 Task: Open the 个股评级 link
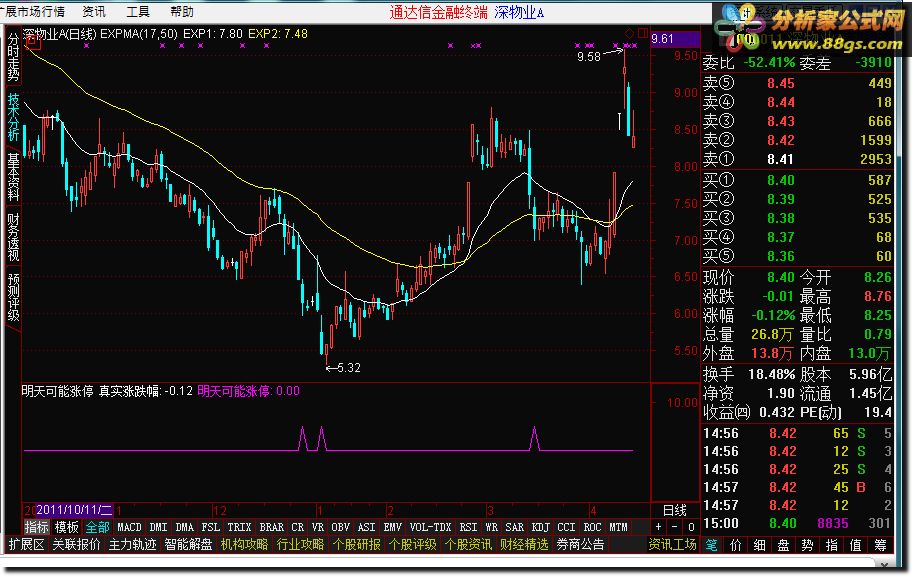pyautogui.click(x=412, y=545)
